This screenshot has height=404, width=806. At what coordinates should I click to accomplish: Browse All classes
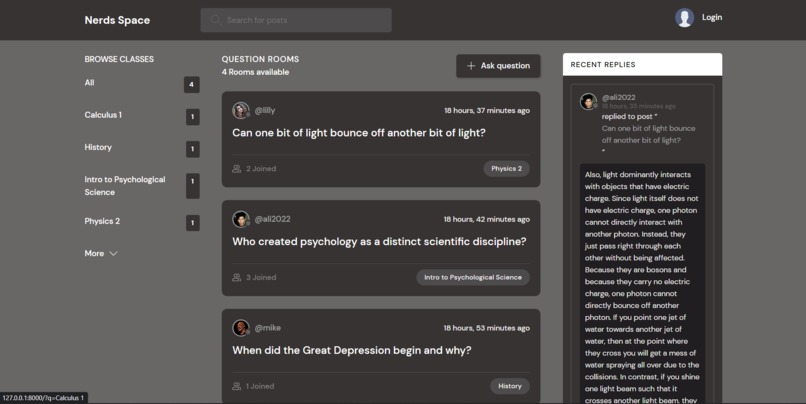point(89,82)
